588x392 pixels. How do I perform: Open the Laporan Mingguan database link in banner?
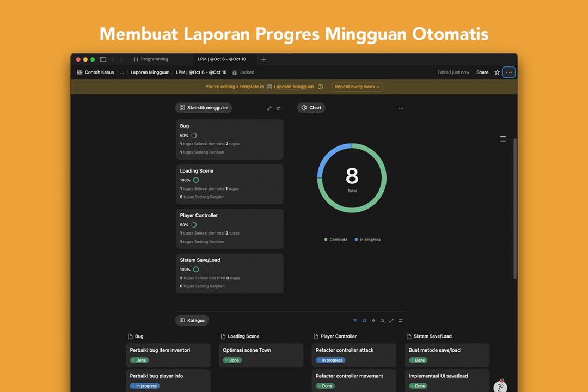coord(293,87)
